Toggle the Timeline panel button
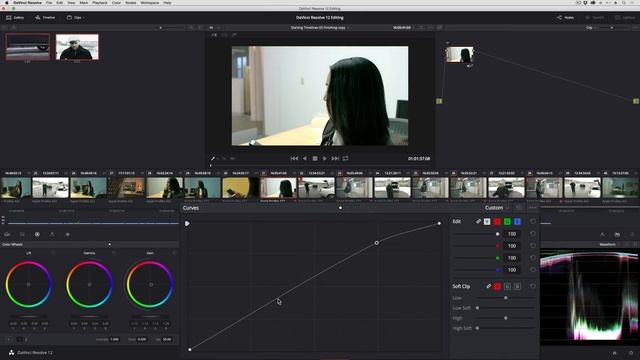The image size is (640, 360). [45, 18]
